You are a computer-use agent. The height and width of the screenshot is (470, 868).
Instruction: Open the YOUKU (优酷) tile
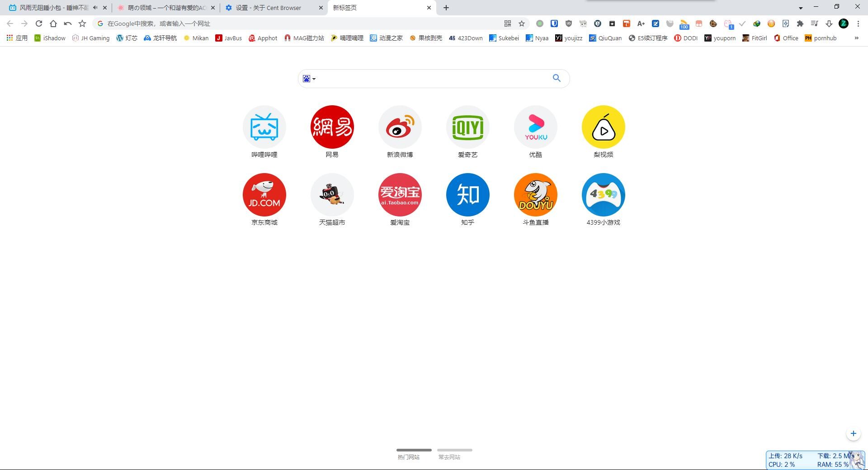(x=536, y=127)
